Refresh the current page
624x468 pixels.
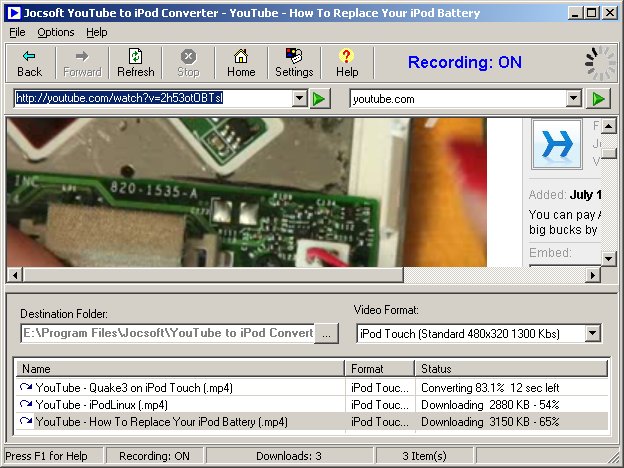point(136,63)
